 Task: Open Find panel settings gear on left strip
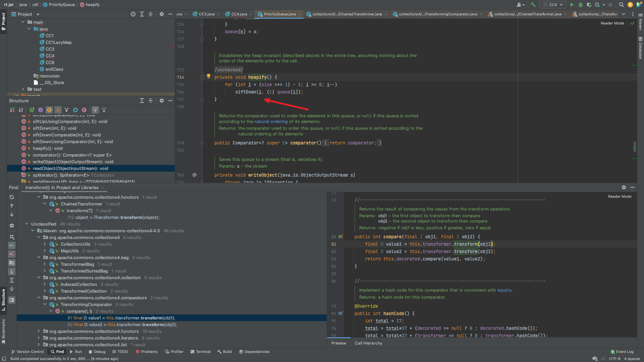[x=12, y=226]
